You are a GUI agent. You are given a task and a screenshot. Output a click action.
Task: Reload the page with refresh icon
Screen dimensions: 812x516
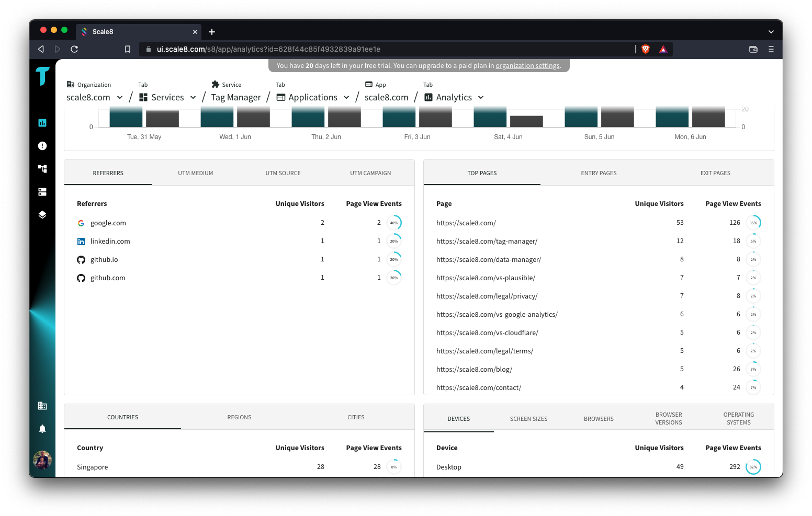pyautogui.click(x=74, y=49)
